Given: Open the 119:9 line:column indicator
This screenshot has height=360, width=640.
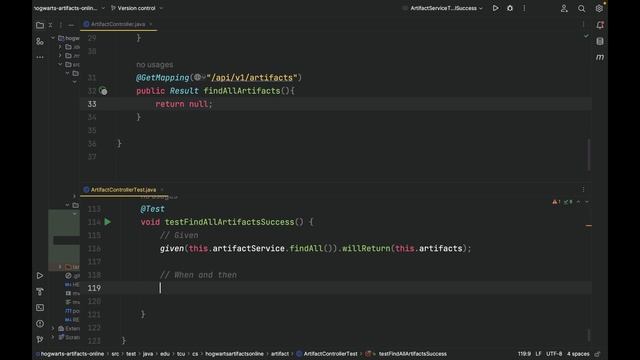Looking at the screenshot, I should 524,354.
